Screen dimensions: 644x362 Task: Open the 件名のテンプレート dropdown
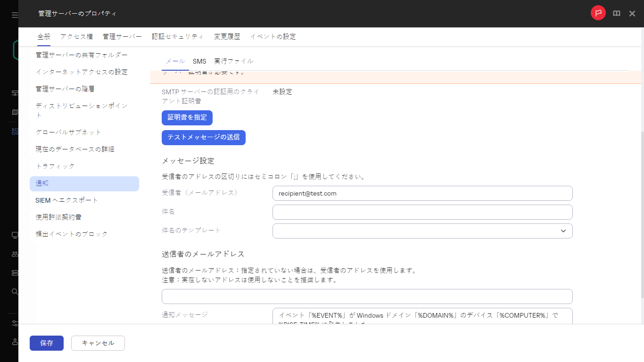tap(422, 231)
